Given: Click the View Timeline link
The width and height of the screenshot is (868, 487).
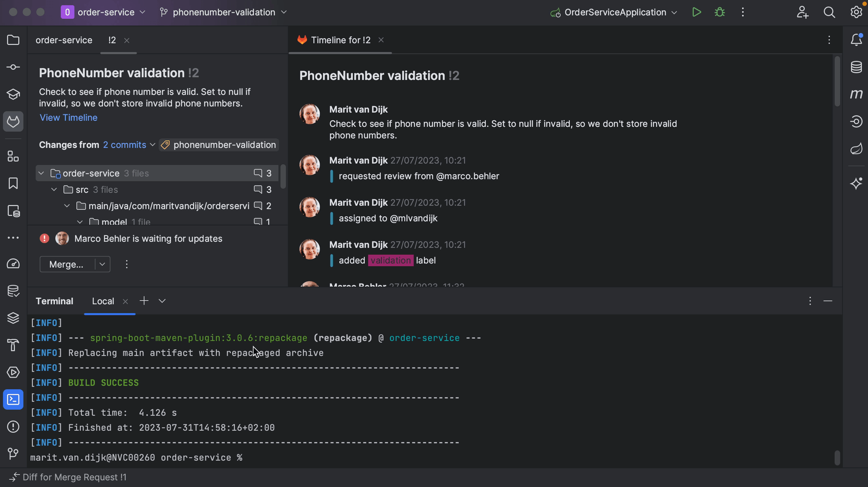Looking at the screenshot, I should pyautogui.click(x=68, y=117).
